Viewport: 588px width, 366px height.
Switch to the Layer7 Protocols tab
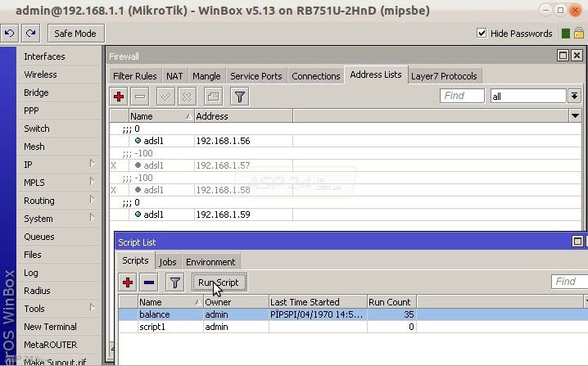click(x=444, y=76)
